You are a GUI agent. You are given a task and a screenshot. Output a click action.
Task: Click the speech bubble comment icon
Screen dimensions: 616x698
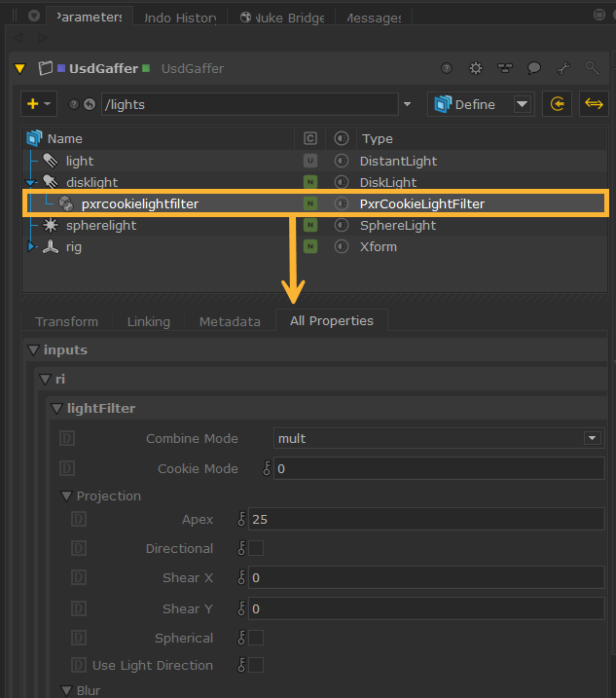[x=533, y=68]
